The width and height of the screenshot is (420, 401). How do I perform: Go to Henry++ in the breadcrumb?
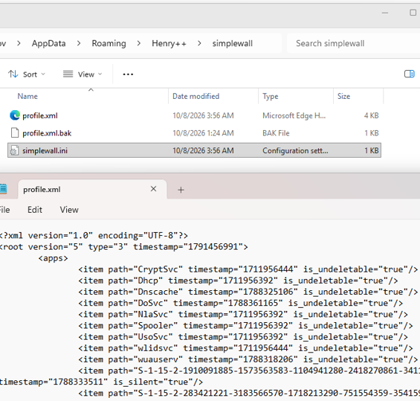point(169,43)
